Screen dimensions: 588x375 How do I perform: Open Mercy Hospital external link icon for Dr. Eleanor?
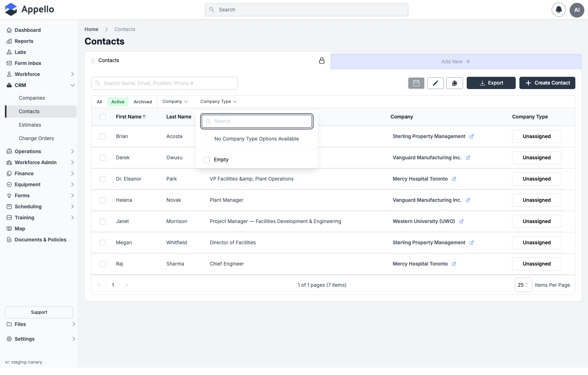click(454, 179)
